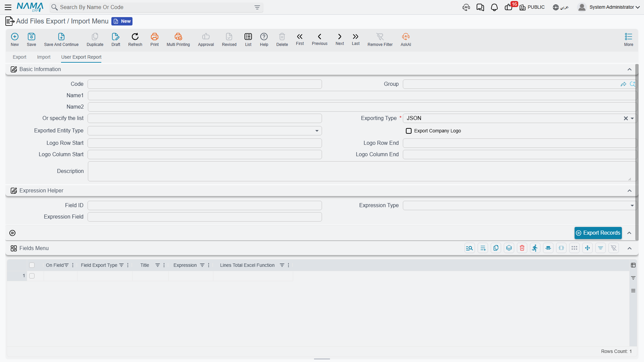Go to Next record
Screen dimensions: 644x362
click(340, 39)
